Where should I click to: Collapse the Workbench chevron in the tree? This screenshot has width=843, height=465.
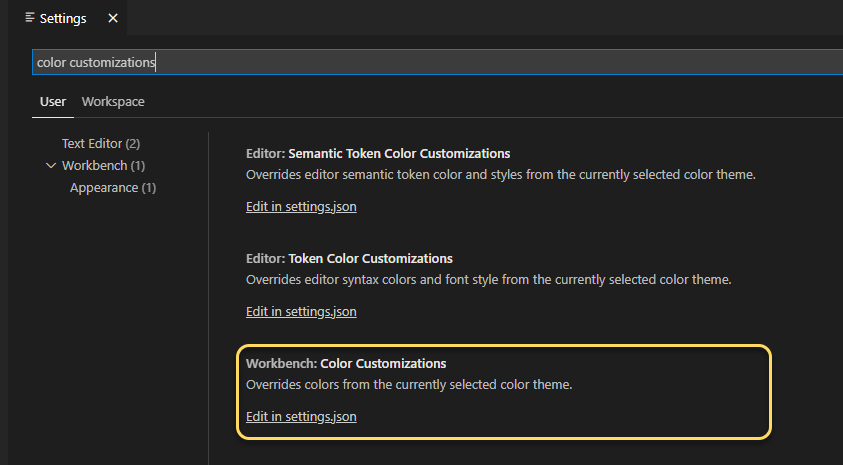tap(51, 165)
